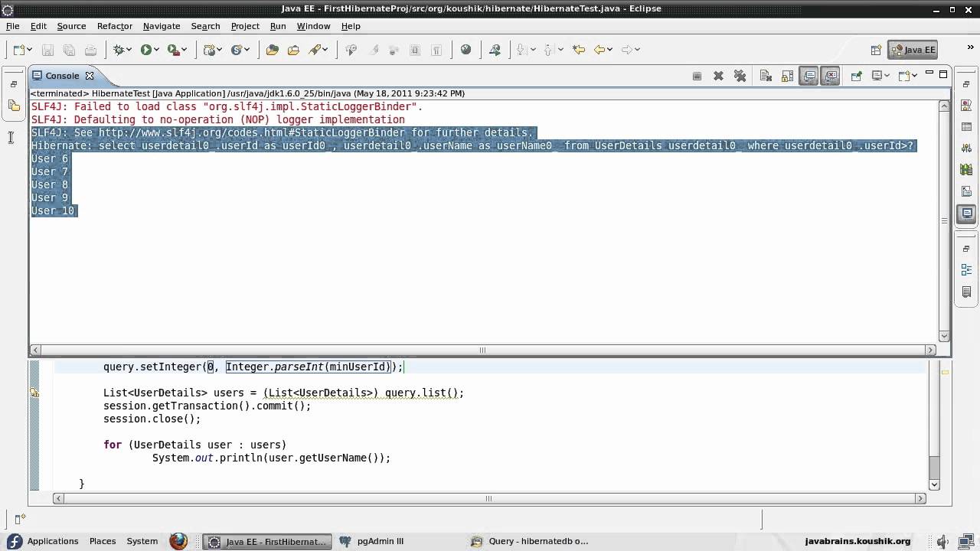Click the Open Type folder icon
The image size is (980, 551).
pyautogui.click(x=272, y=50)
